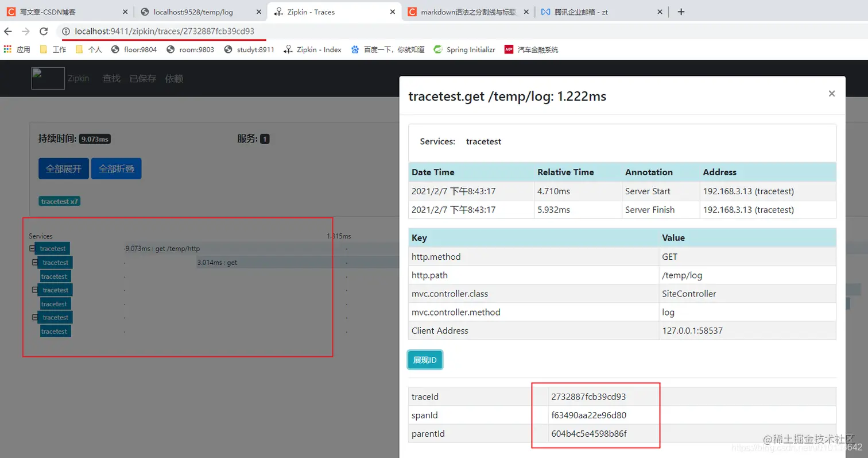The image size is (868, 458).
Task: Select the 5.932ms relative time cell
Action: pyautogui.click(x=578, y=210)
